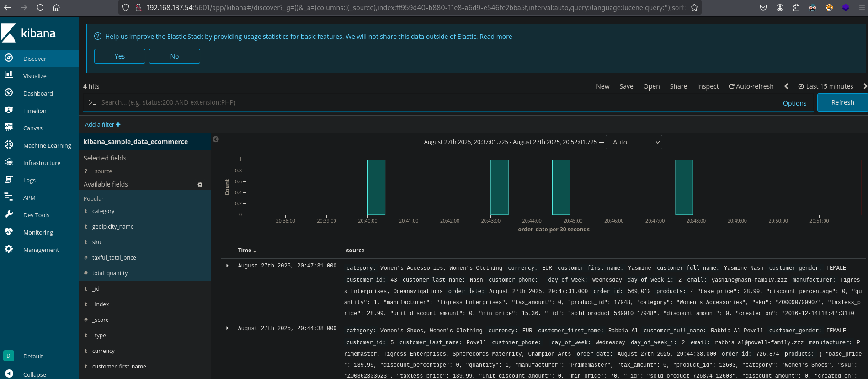Expand the 20:47:31 document row
868x379 pixels.
[x=227, y=266]
